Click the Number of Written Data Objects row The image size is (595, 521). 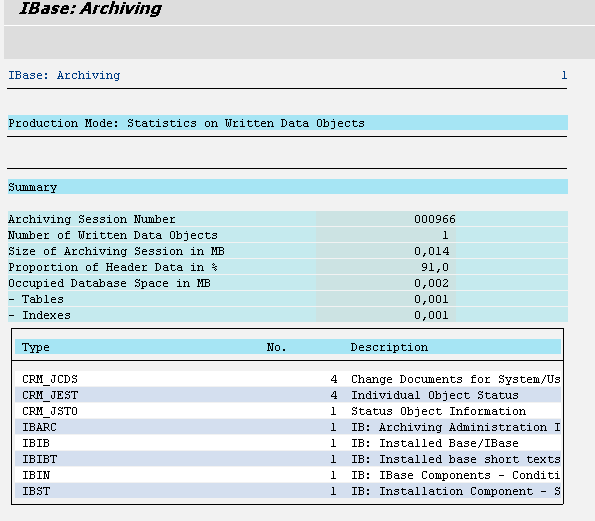[x=288, y=235]
